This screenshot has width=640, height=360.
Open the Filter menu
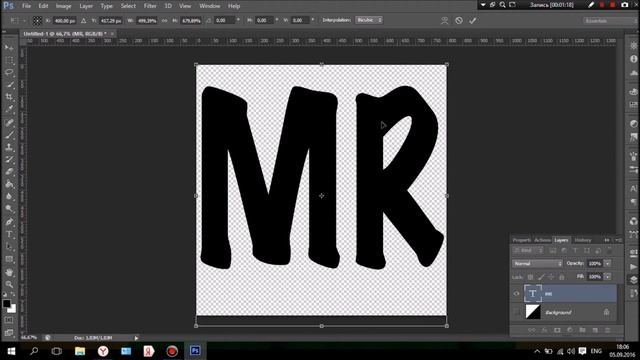coord(150,6)
